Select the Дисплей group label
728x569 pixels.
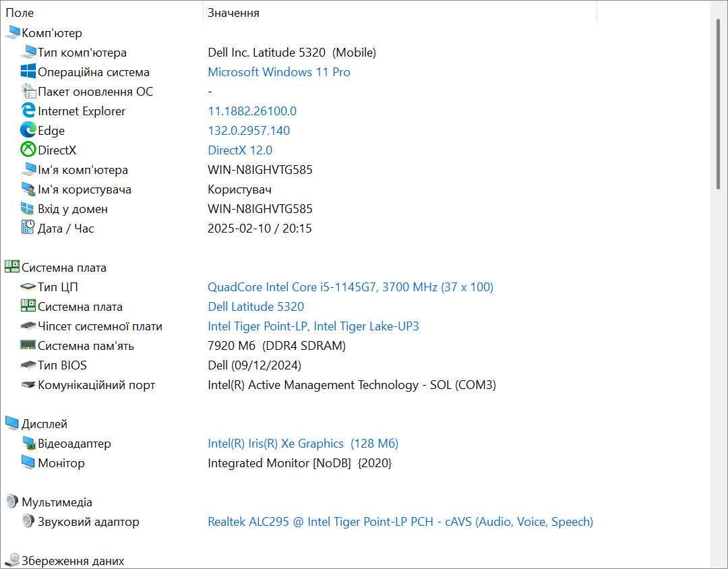44,424
